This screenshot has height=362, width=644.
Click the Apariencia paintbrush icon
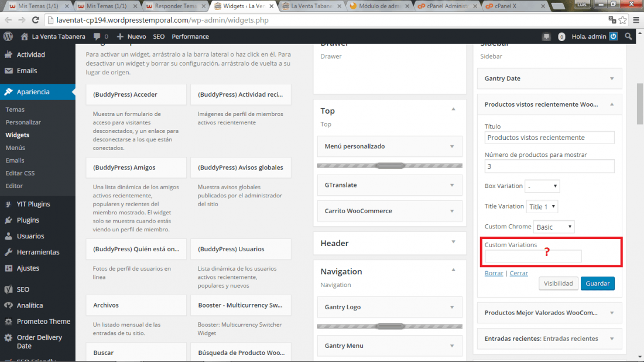click(x=9, y=91)
